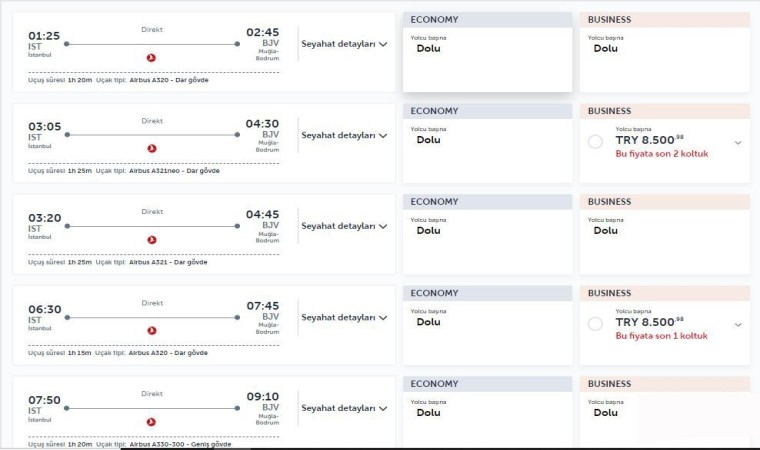Click the 'Bu fiyata son 1 koltuk' notice

(x=661, y=336)
